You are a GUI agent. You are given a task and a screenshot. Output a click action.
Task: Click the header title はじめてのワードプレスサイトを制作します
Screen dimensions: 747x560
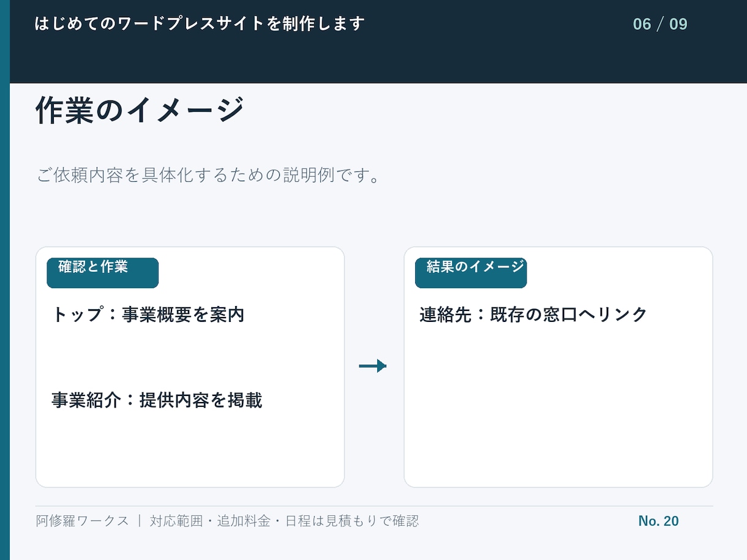200,24
